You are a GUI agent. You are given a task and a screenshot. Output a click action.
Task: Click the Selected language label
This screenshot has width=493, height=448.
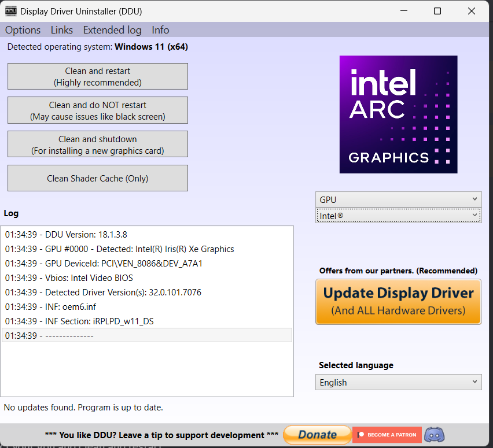356,365
